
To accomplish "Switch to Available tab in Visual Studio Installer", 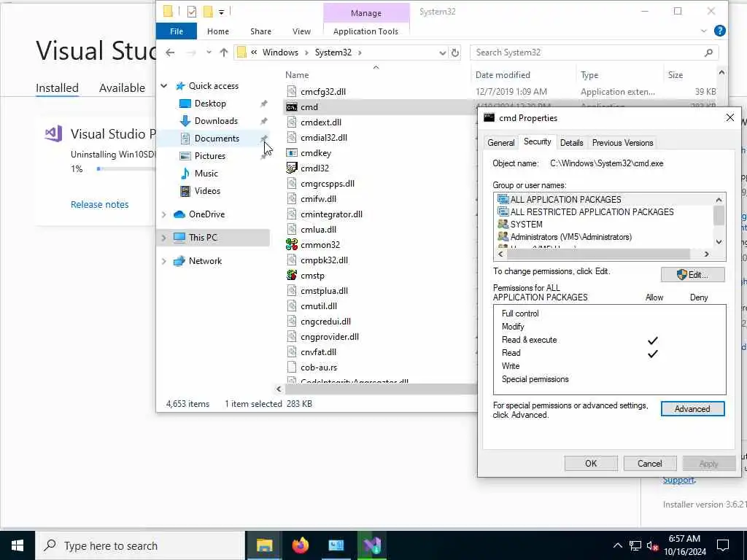I will [x=122, y=88].
